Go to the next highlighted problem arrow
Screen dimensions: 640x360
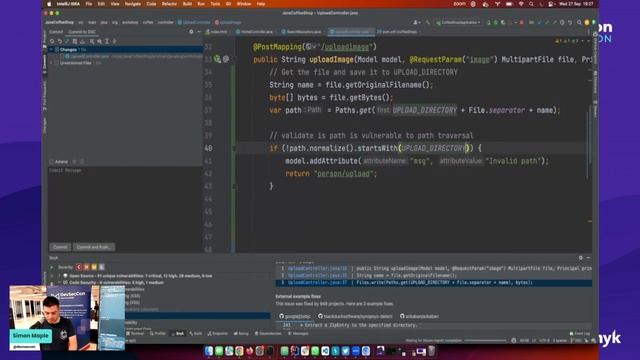click(x=588, y=41)
